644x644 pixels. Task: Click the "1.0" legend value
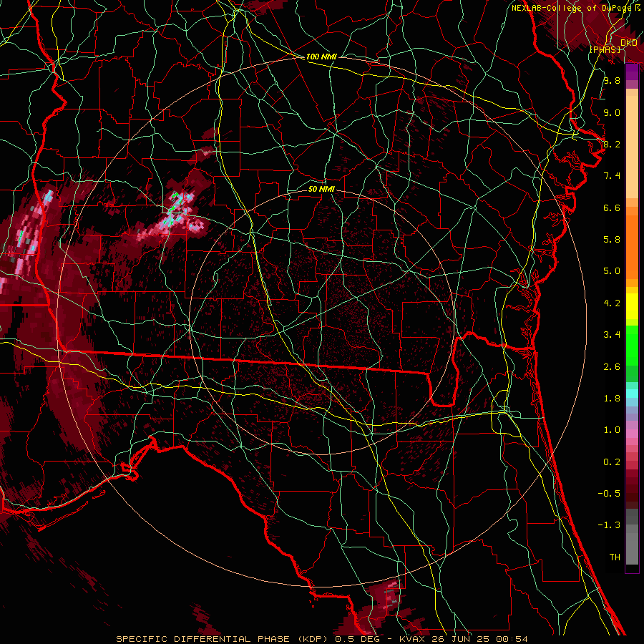[612, 430]
